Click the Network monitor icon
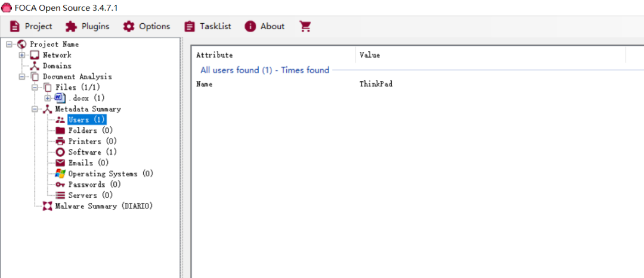Viewport: 644px width, 278px height. [35, 55]
